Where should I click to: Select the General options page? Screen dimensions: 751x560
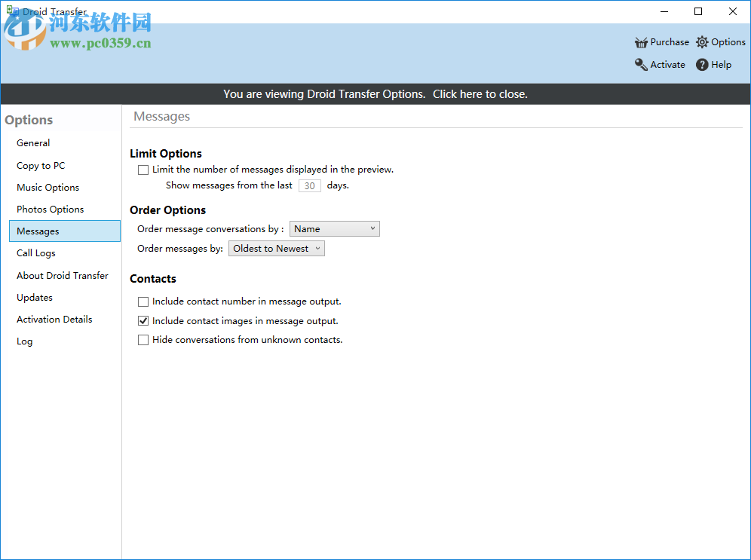point(33,142)
